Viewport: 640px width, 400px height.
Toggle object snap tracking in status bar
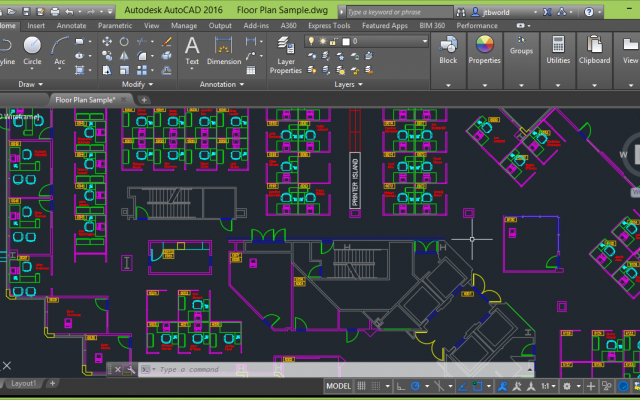pos(462,386)
